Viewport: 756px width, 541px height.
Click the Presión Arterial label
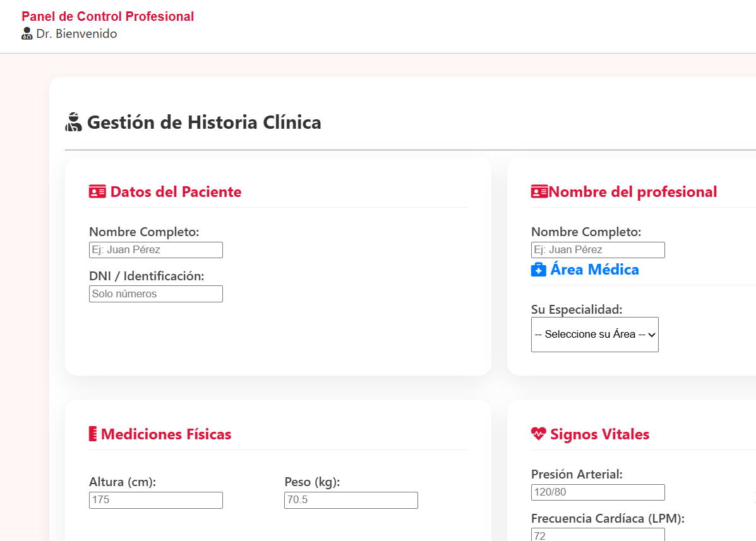point(577,474)
